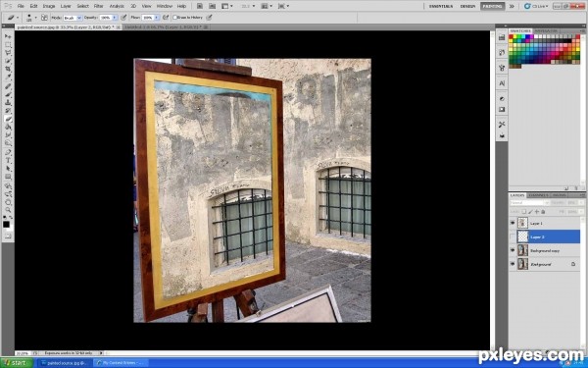
Task: Hide the Background layer eye icon
Action: pos(513,264)
